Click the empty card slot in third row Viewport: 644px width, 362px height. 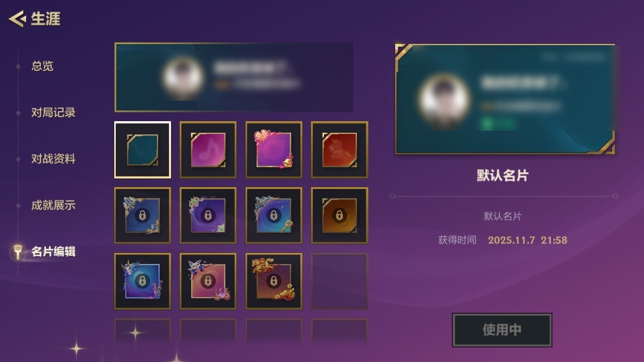[x=340, y=281]
